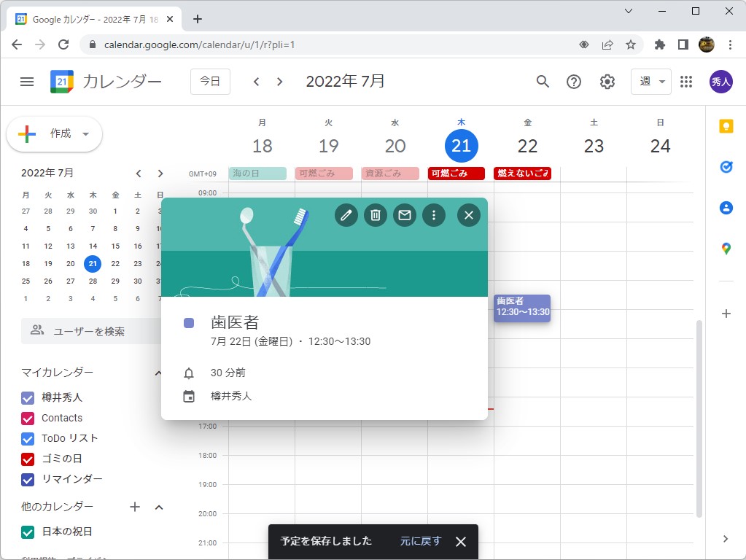
Task: Open calendar search with the magnifier icon
Action: [x=543, y=82]
